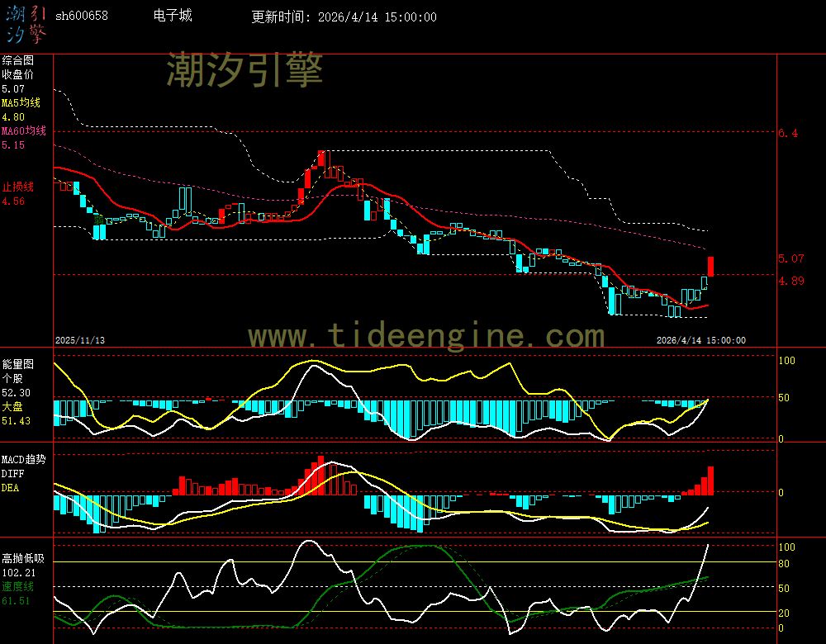Select the 6.4 price level axis label

pyautogui.click(x=788, y=133)
